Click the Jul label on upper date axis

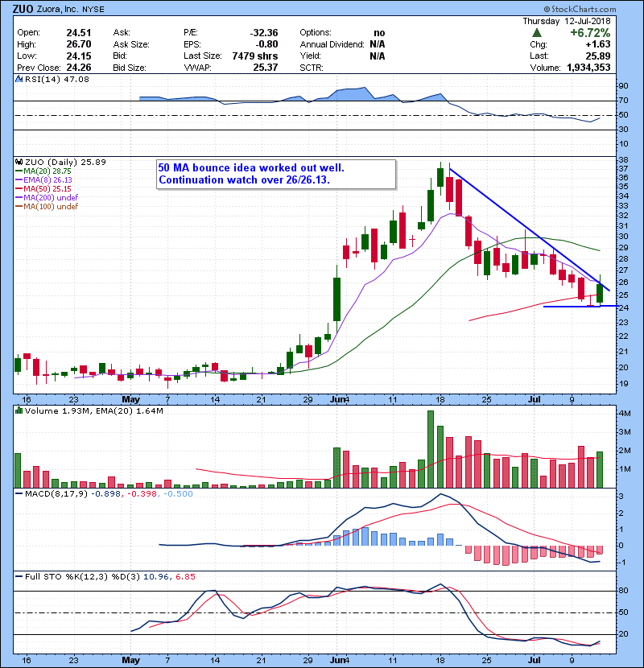535,400
